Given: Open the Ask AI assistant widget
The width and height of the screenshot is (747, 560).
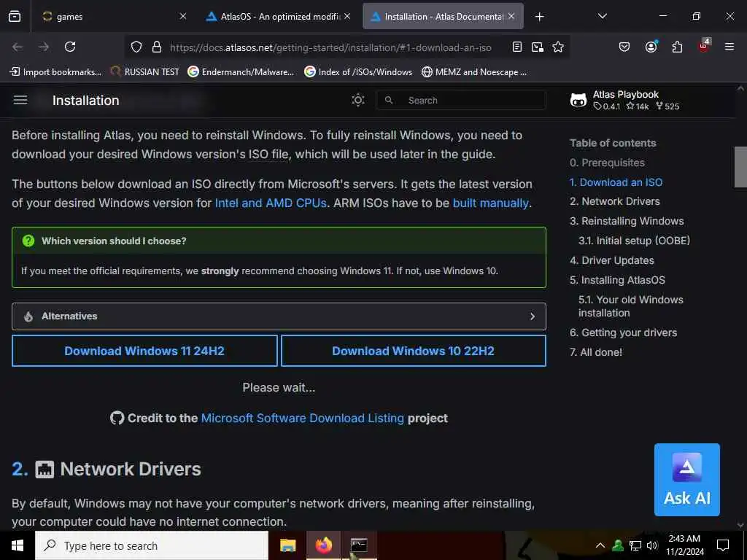Looking at the screenshot, I should click(687, 480).
